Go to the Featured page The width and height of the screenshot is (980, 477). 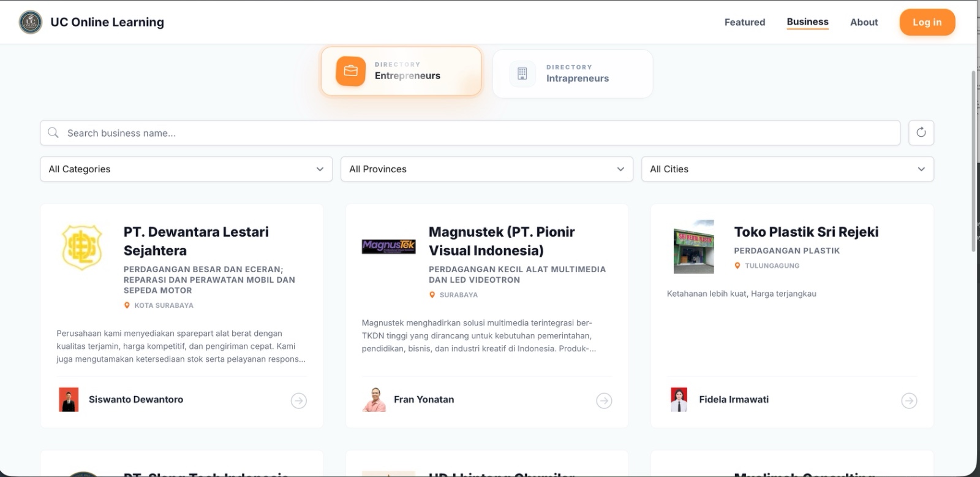click(745, 22)
